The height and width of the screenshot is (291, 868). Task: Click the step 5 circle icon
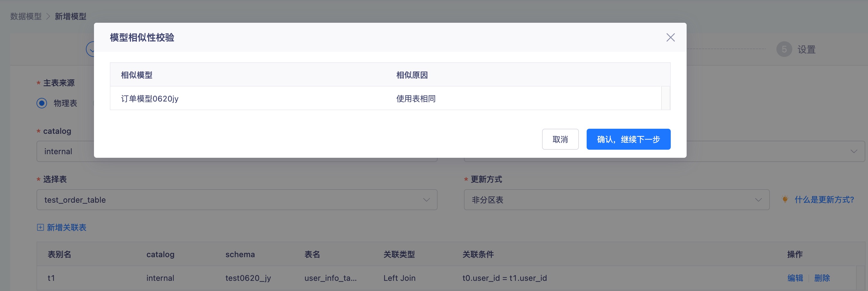(x=784, y=50)
